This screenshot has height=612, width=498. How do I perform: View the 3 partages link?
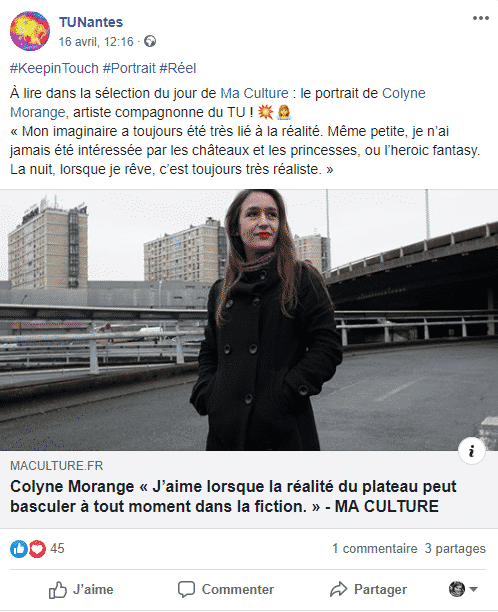tap(455, 549)
